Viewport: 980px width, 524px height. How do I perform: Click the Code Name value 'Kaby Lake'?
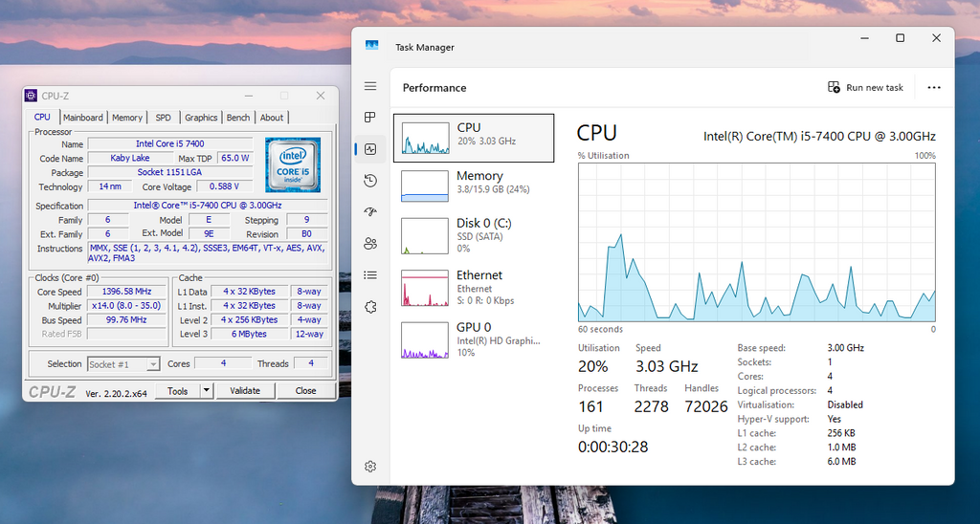(130, 158)
